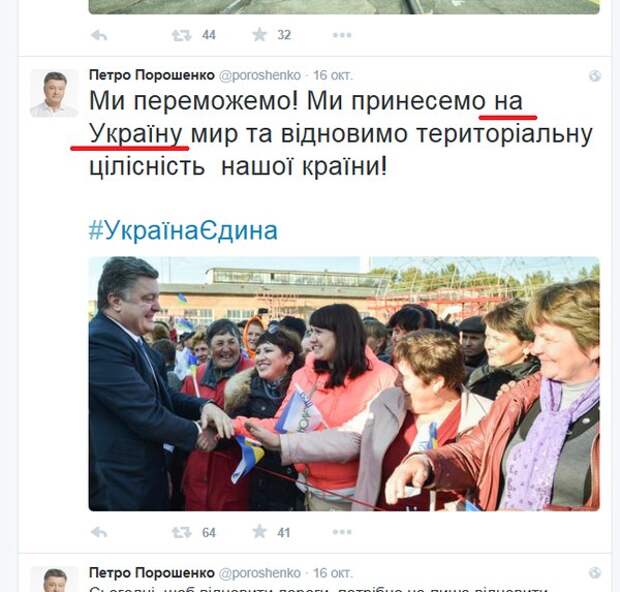Reply to the top tweet with 44 retweets
The height and width of the screenshot is (592, 620).
pyautogui.click(x=99, y=35)
